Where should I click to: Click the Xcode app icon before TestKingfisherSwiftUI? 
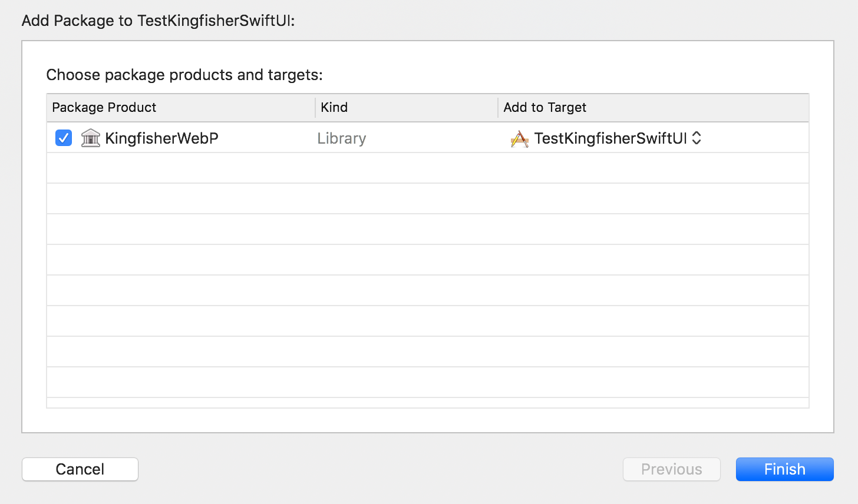click(x=519, y=138)
